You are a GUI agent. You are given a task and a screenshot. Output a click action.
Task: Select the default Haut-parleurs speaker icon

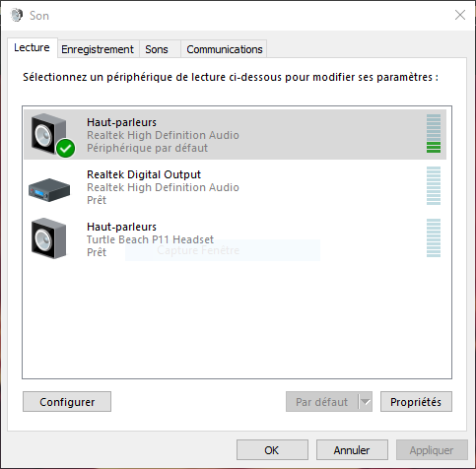tap(49, 134)
